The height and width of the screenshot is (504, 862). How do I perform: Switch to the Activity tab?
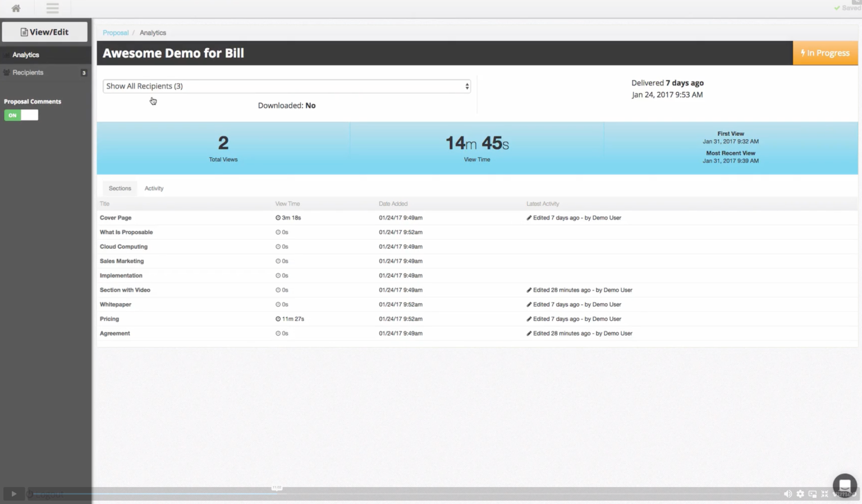pyautogui.click(x=154, y=188)
